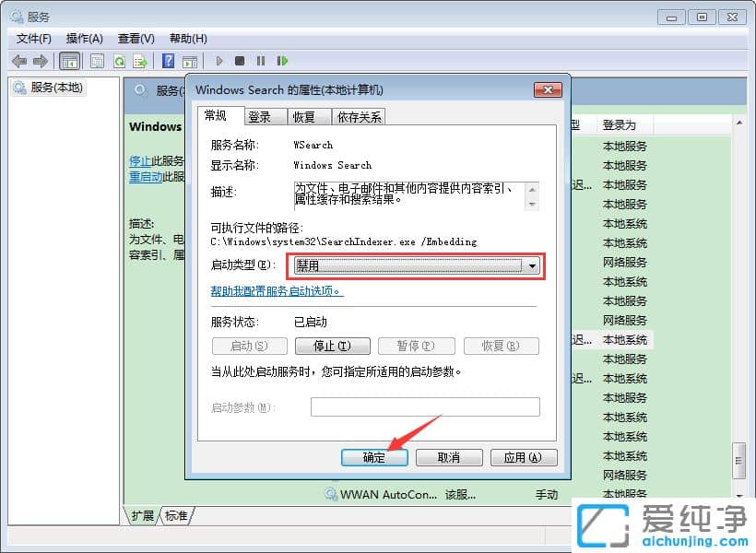
Task: Click the 帮助我配置服务启动选项 link
Action: [x=278, y=291]
